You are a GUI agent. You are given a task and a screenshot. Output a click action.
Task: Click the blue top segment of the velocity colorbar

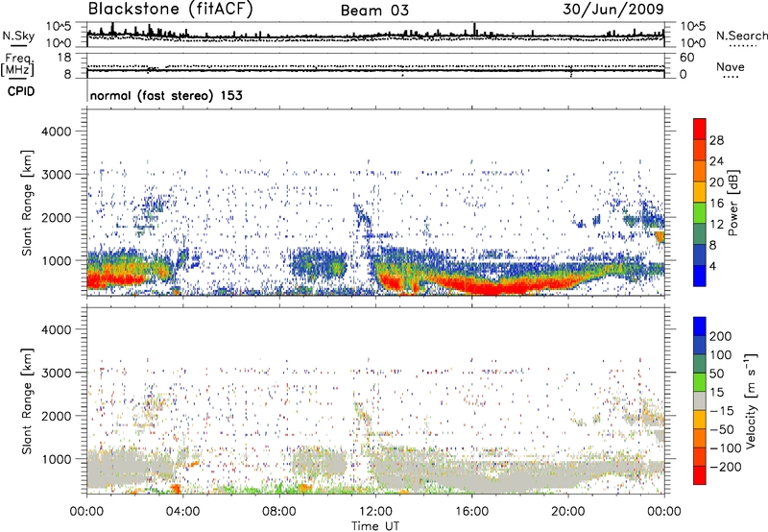point(700,326)
